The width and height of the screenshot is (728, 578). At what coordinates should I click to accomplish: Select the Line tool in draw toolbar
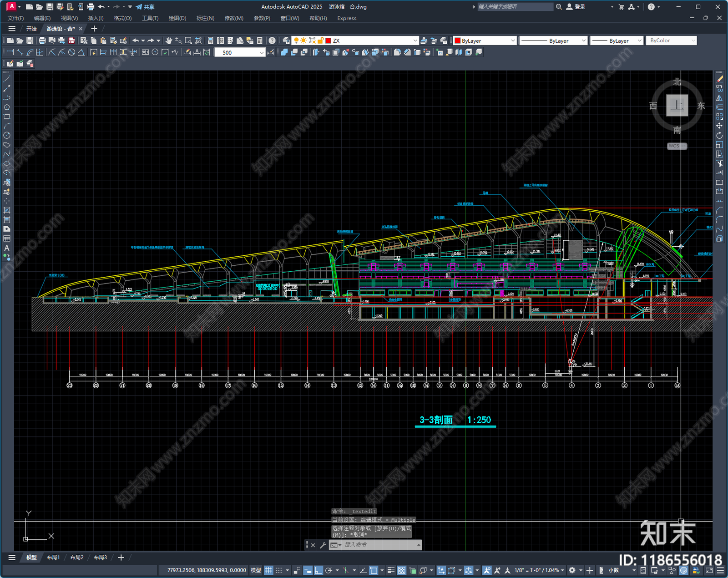(7, 79)
